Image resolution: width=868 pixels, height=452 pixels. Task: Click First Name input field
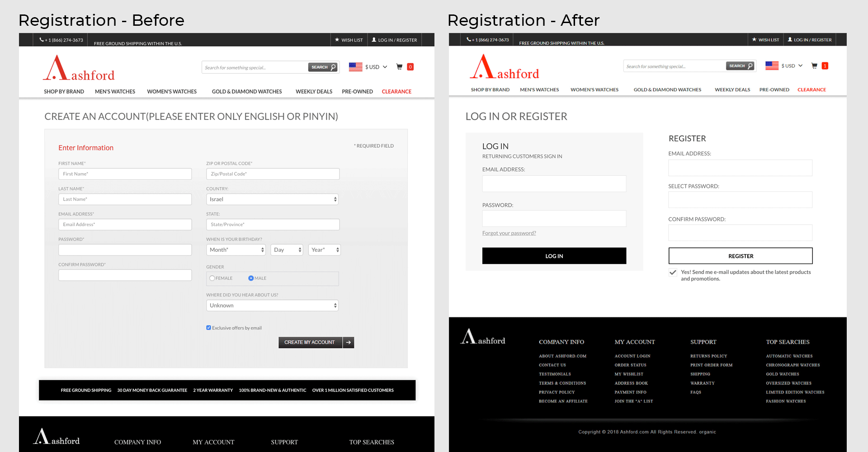pos(125,174)
